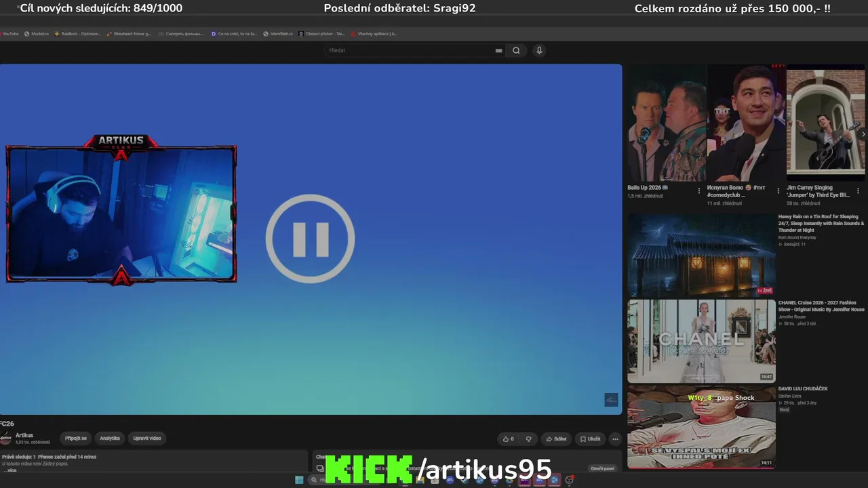Open the Rain Sound Everyday channel name

click(x=797, y=238)
